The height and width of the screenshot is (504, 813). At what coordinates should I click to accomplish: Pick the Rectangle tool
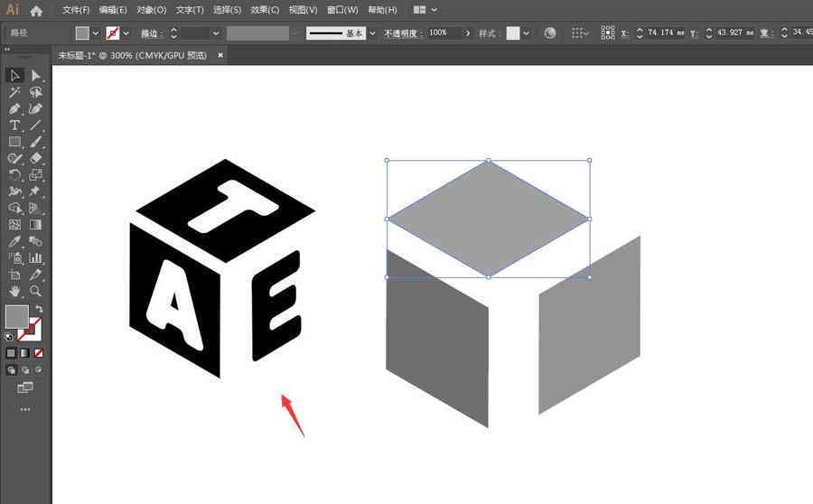click(x=14, y=142)
